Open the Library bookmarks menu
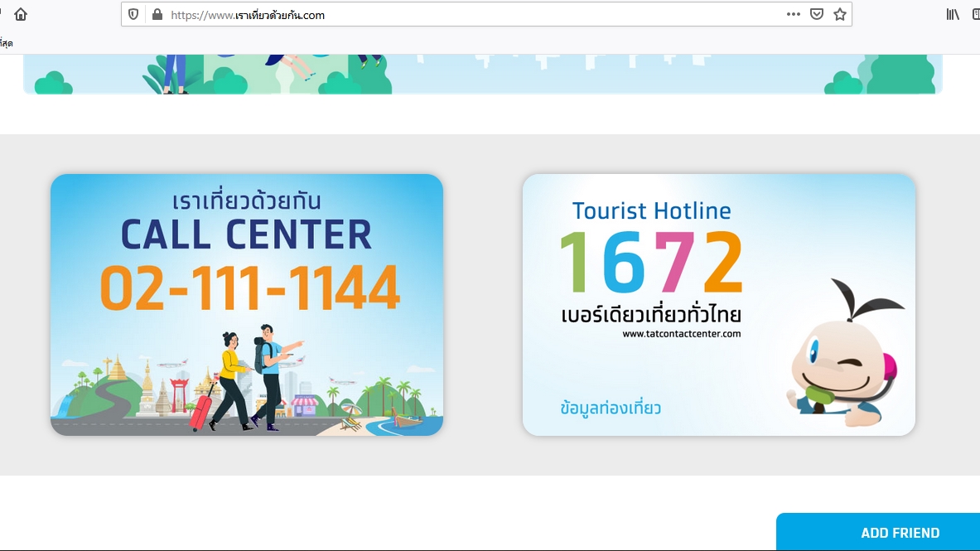The height and width of the screenshot is (551, 980). click(953, 14)
